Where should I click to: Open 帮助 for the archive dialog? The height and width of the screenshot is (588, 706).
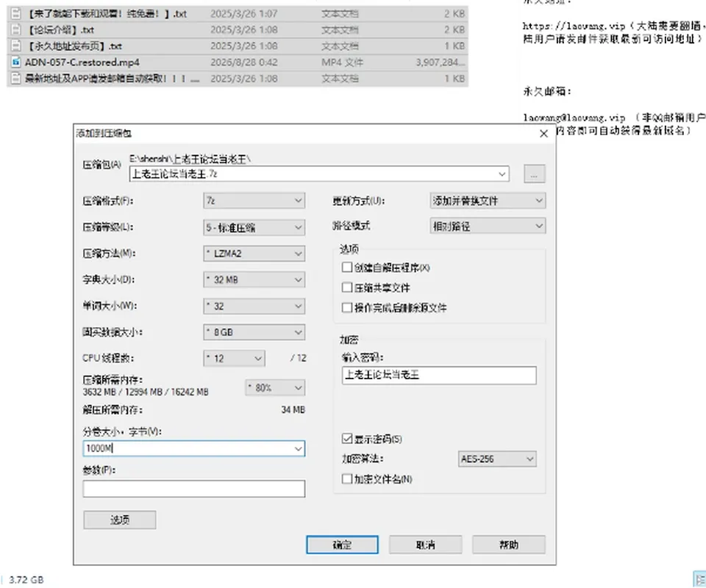[x=509, y=545]
